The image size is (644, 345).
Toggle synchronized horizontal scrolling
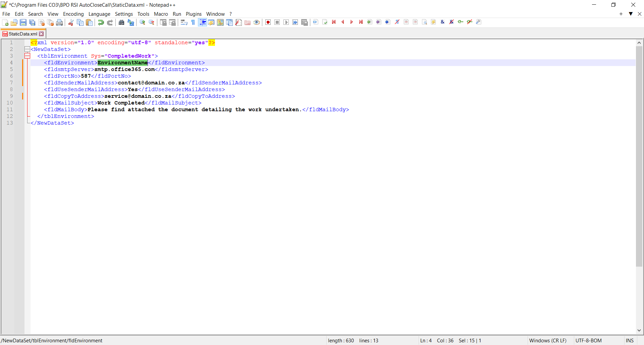(x=172, y=22)
